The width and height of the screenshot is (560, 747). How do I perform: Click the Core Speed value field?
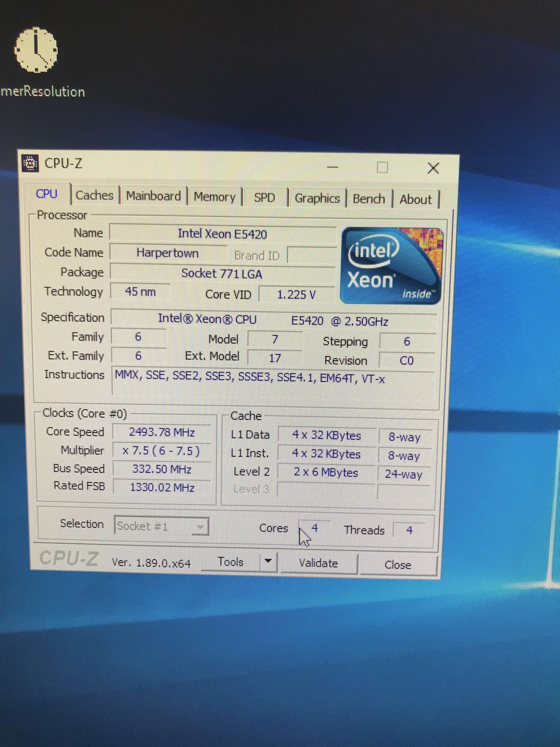click(162, 432)
